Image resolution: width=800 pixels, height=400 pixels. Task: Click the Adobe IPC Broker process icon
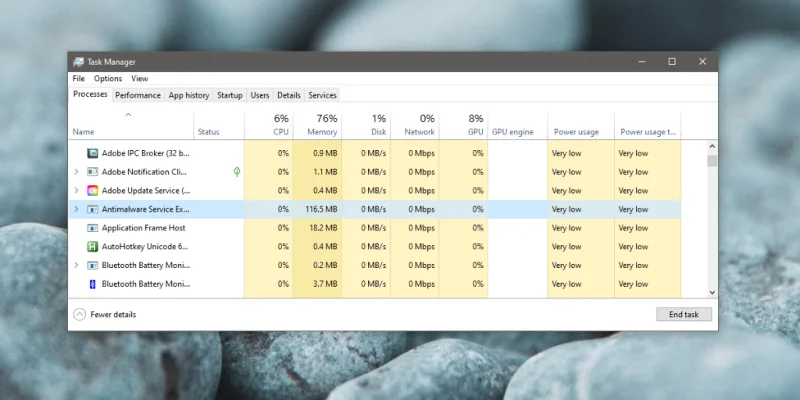92,153
